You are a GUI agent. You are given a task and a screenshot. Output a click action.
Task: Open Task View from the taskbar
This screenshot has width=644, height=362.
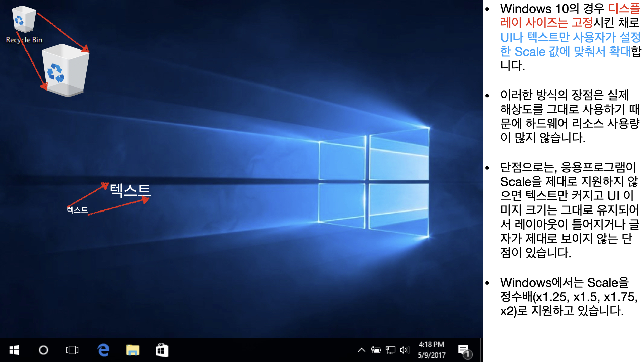[72, 350]
